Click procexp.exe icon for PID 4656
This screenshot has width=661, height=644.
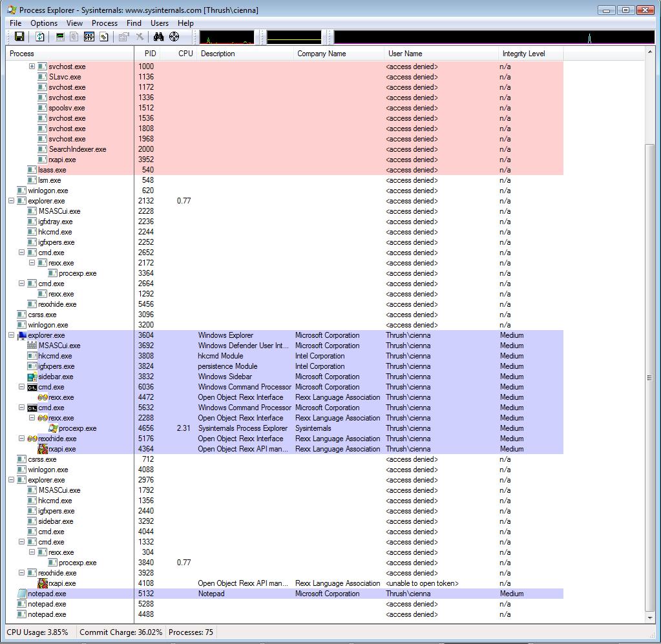53,428
